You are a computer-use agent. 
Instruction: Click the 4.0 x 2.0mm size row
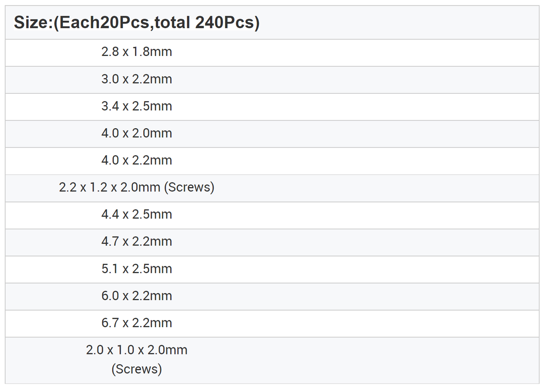137,133
